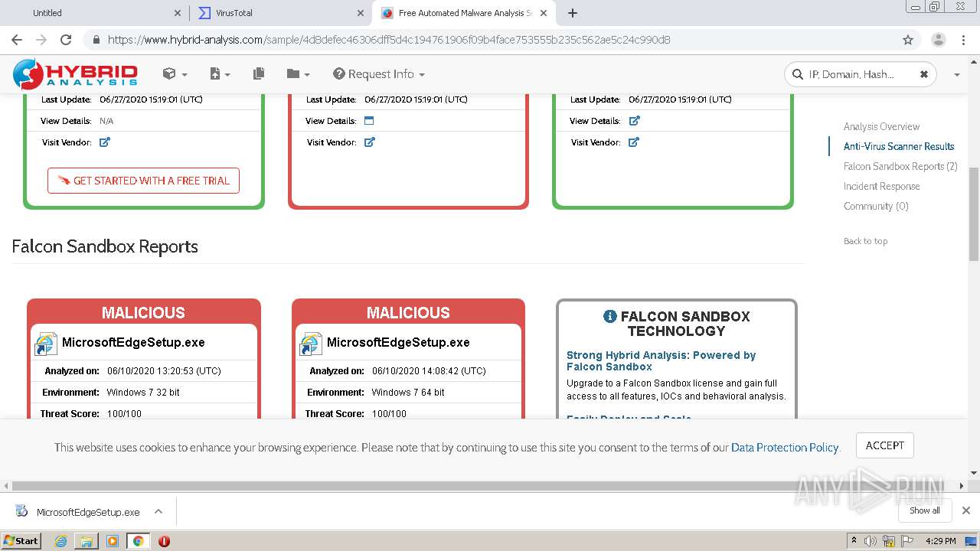
Task: Open the folder collections dropdown in navbar
Action: tap(298, 73)
